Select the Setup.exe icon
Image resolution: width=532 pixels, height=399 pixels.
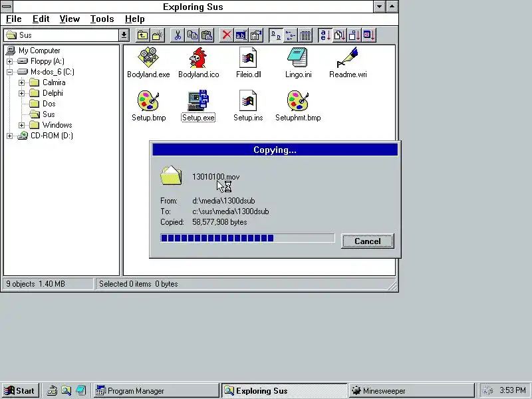coord(198,106)
